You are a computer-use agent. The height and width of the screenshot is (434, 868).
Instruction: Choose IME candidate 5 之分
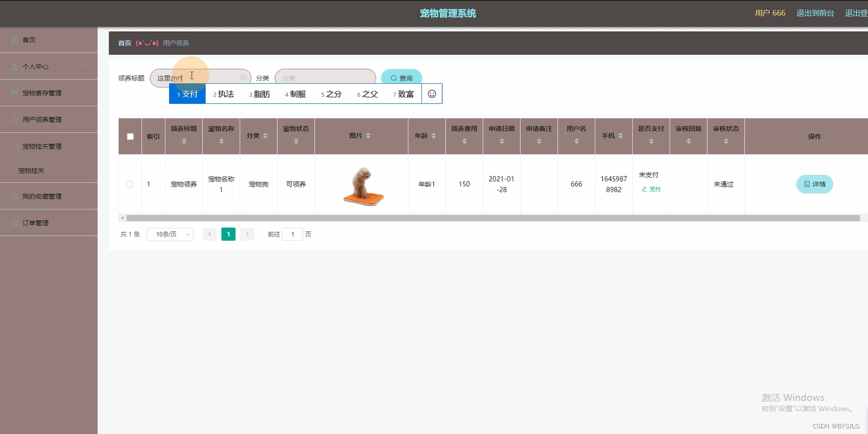pos(331,94)
